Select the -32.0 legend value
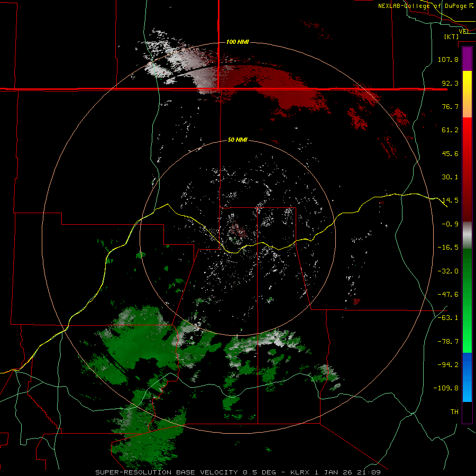The image size is (476, 476). [x=448, y=271]
